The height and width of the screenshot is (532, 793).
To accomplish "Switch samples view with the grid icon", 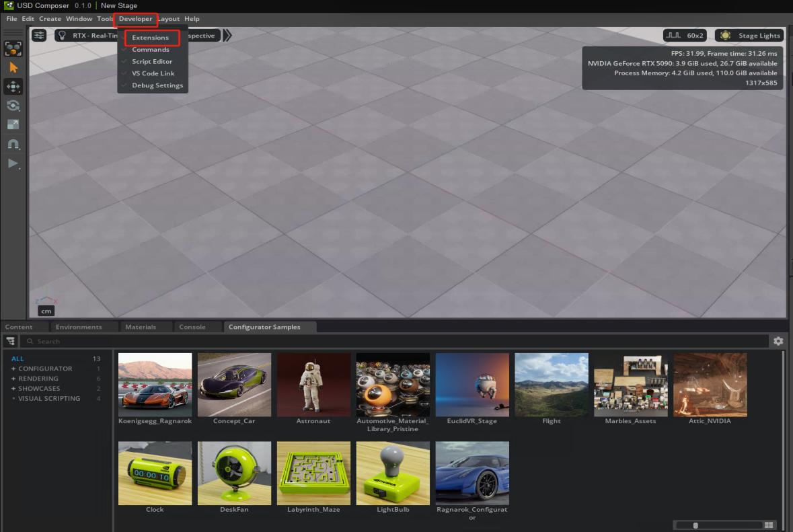I will (x=769, y=525).
